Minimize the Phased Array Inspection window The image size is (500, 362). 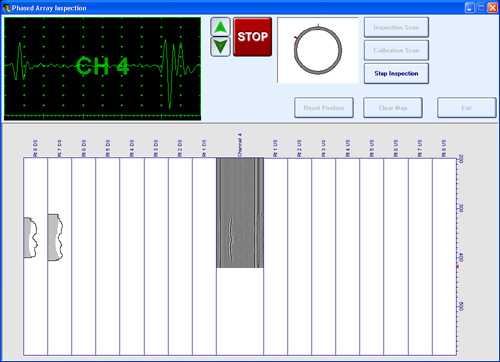coord(470,8)
